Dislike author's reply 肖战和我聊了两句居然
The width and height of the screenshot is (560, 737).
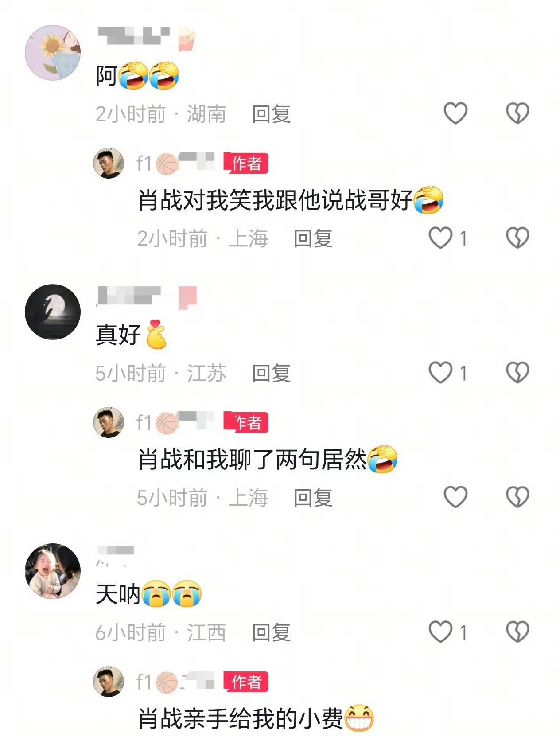pyautogui.click(x=517, y=497)
